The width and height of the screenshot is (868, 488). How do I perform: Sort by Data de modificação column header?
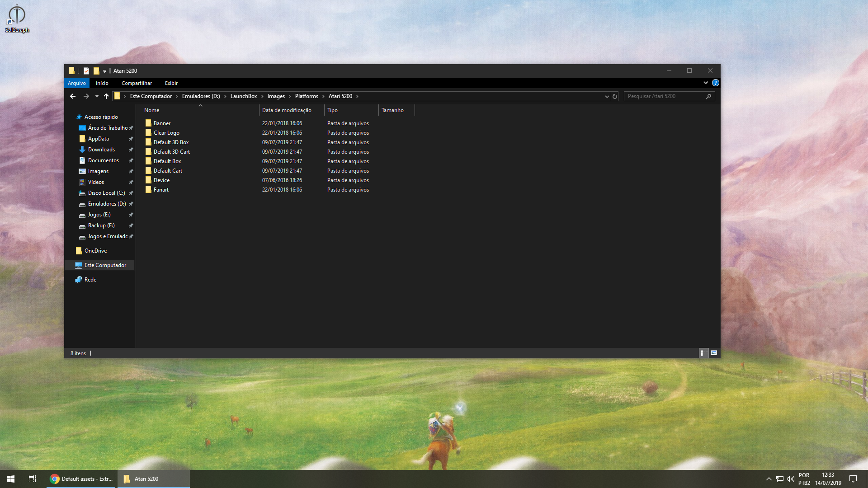(292, 110)
